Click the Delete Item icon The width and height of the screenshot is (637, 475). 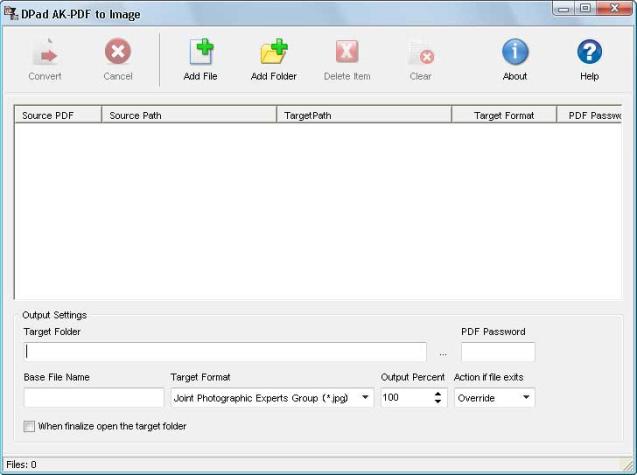(347, 52)
